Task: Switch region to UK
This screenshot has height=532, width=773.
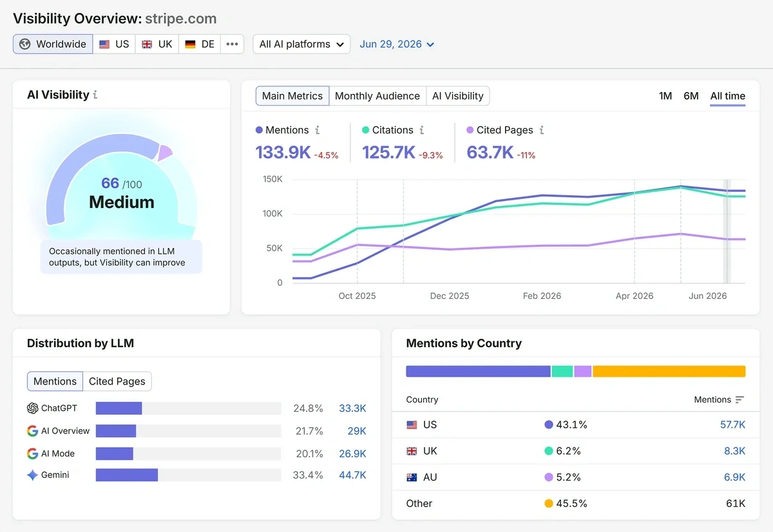Action: click(157, 44)
